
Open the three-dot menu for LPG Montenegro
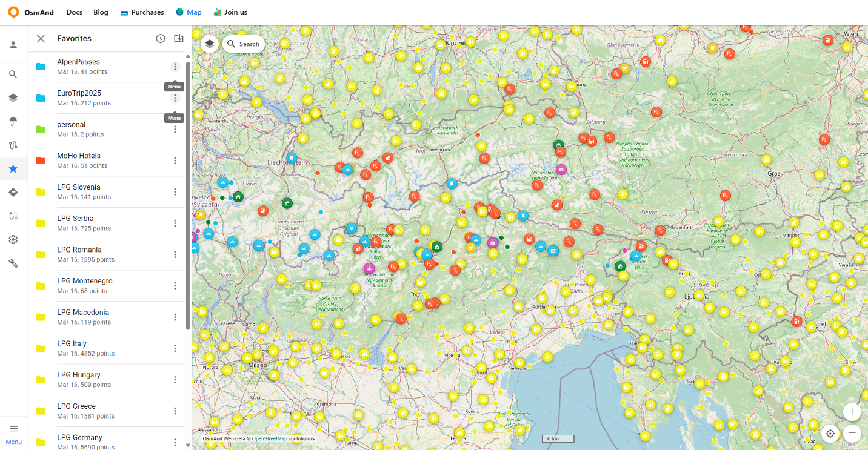click(175, 286)
